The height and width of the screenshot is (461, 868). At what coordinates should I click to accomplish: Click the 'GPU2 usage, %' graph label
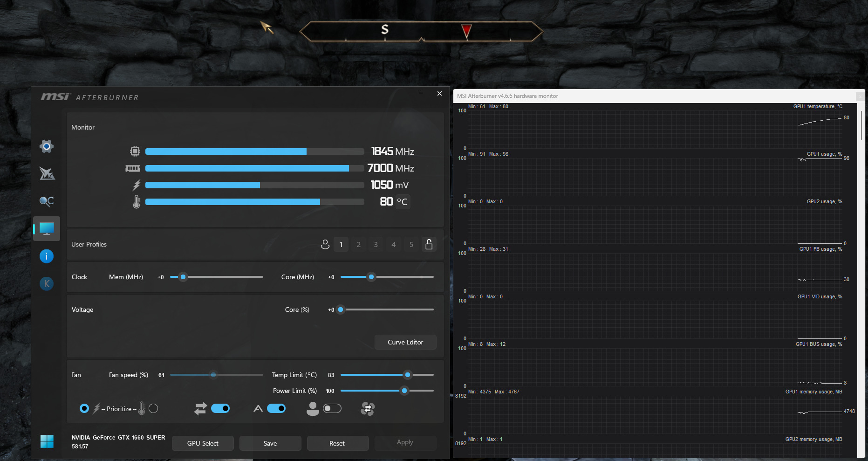tap(825, 202)
